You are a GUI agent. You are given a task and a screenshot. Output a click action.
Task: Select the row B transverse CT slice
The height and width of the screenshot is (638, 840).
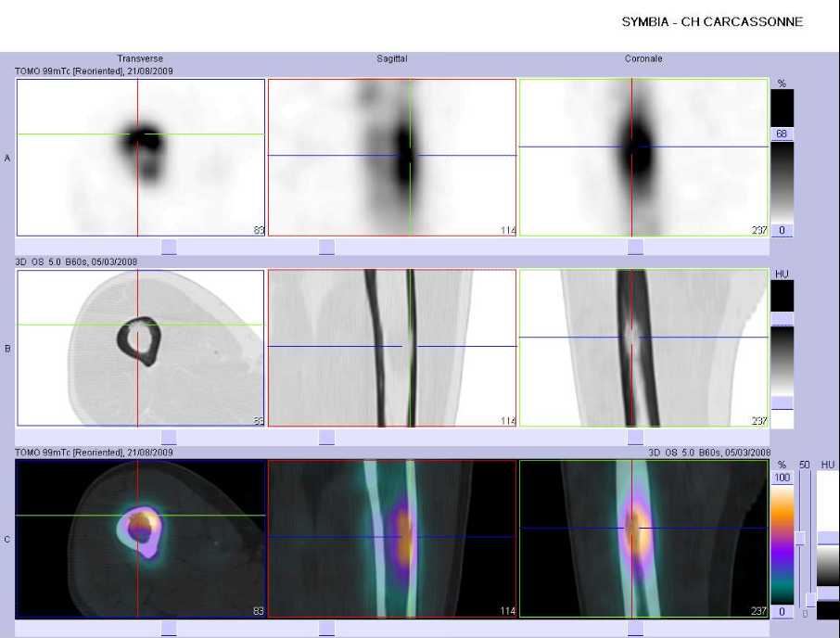141,348
